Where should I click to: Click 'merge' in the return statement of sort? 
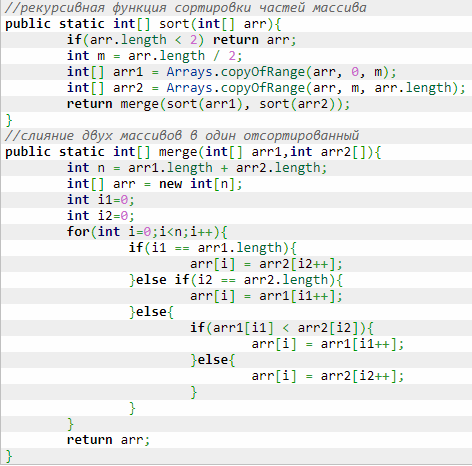(140, 104)
